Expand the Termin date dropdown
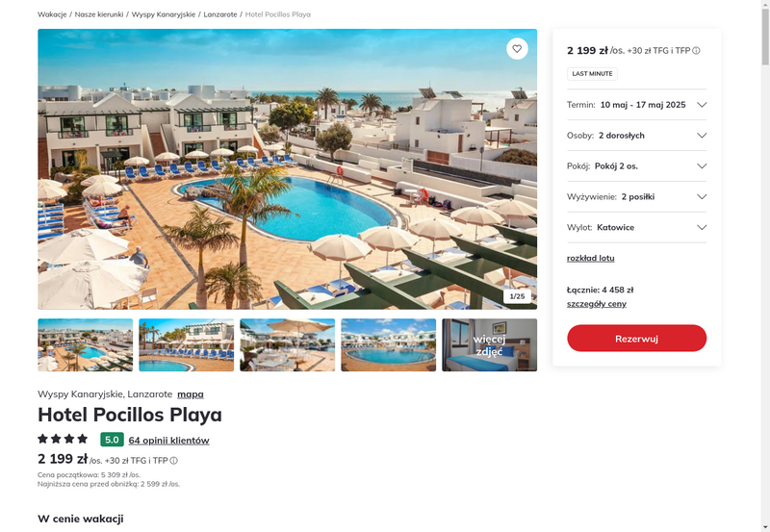Viewport: 770px width, 532px height. click(x=636, y=105)
